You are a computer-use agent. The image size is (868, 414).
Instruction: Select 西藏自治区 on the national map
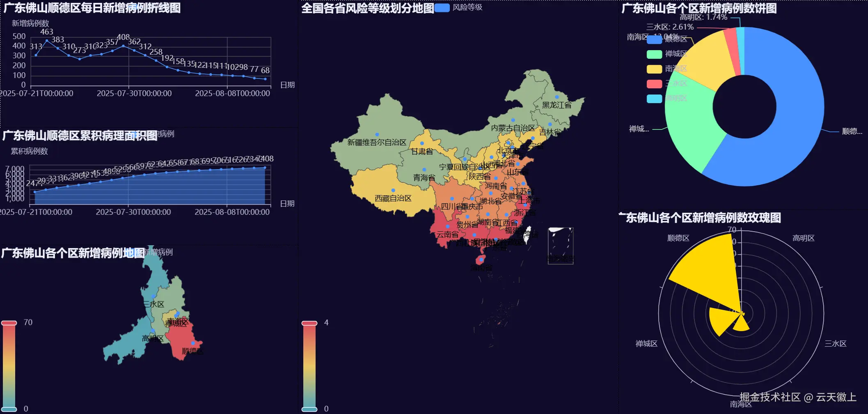point(393,190)
